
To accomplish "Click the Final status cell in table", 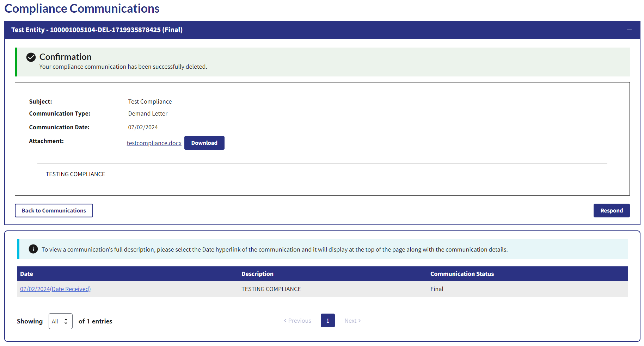I will 437,289.
